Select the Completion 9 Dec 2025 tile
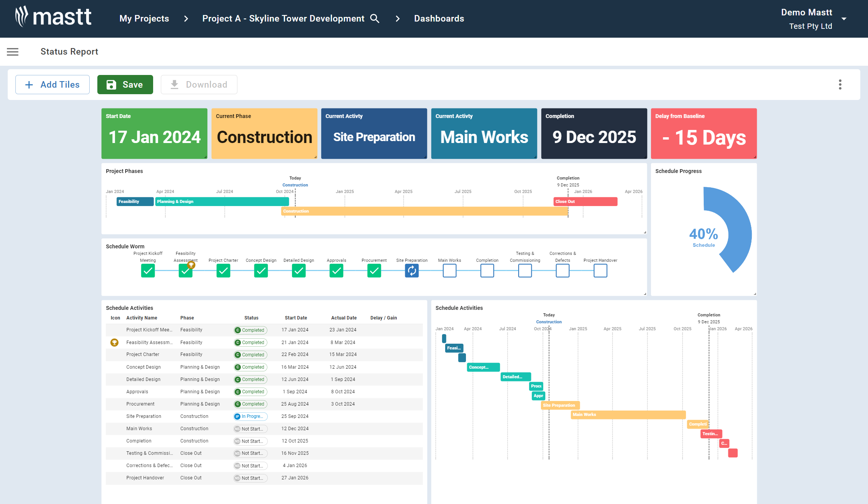The height and width of the screenshot is (504, 868). pyautogui.click(x=594, y=133)
